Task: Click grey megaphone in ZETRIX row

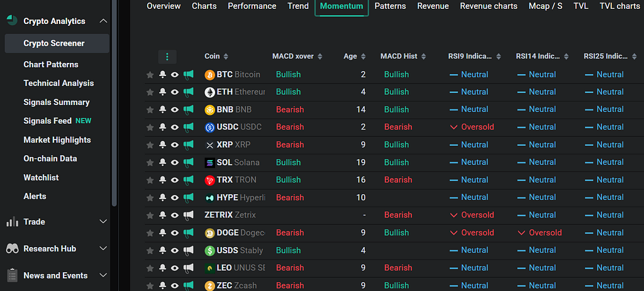Action: tap(188, 215)
